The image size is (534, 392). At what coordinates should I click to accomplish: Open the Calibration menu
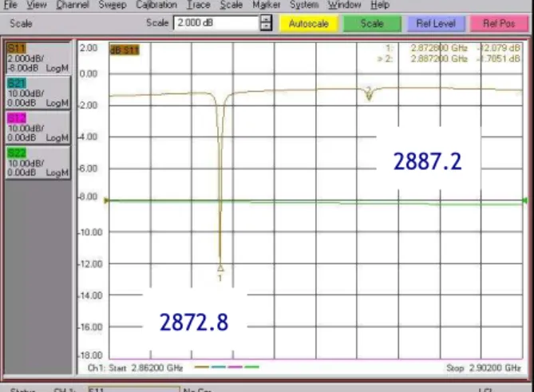coord(156,5)
